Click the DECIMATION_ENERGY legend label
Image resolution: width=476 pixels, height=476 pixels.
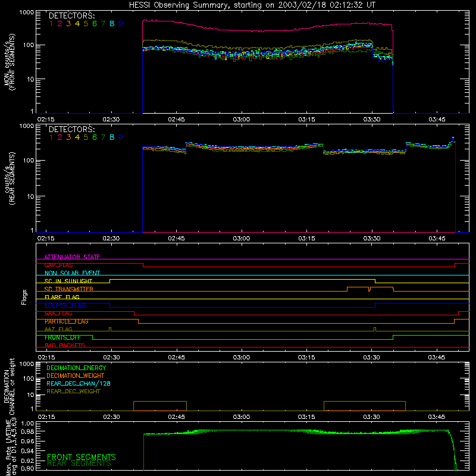[x=76, y=368]
